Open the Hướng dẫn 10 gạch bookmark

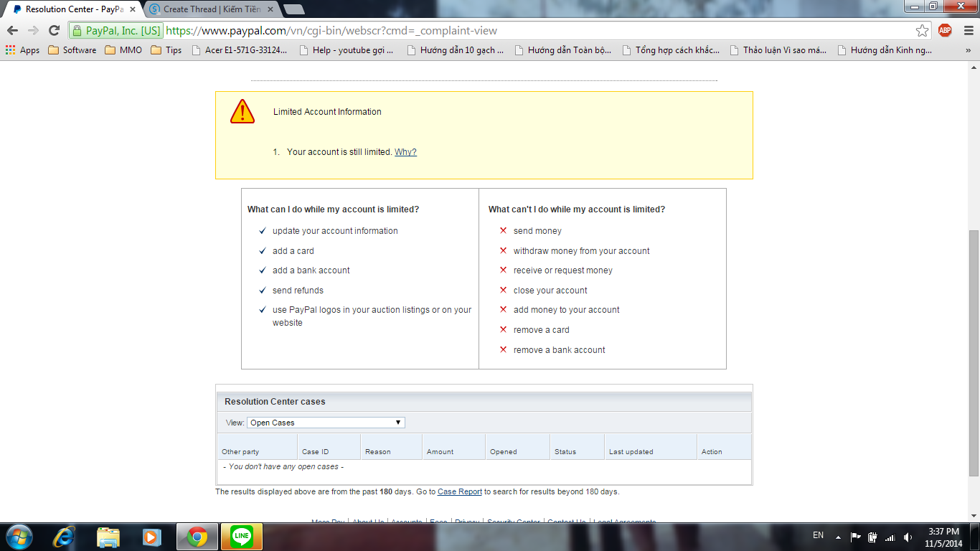click(x=454, y=50)
